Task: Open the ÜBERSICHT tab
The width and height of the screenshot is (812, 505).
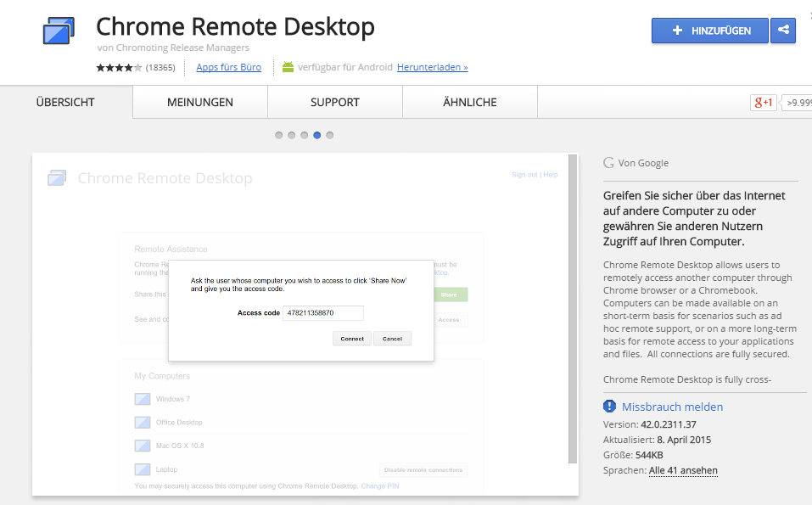Action: pos(66,103)
